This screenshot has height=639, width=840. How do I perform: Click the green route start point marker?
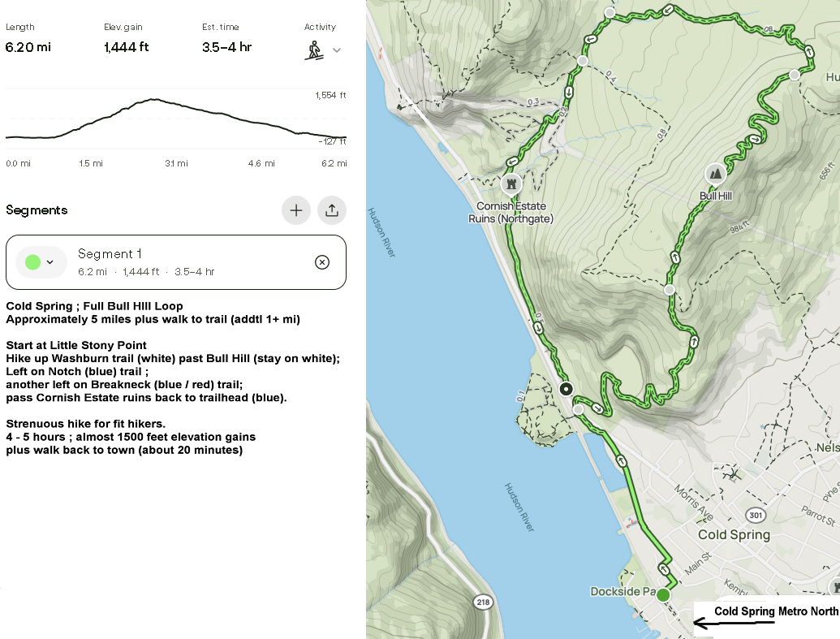[663, 595]
